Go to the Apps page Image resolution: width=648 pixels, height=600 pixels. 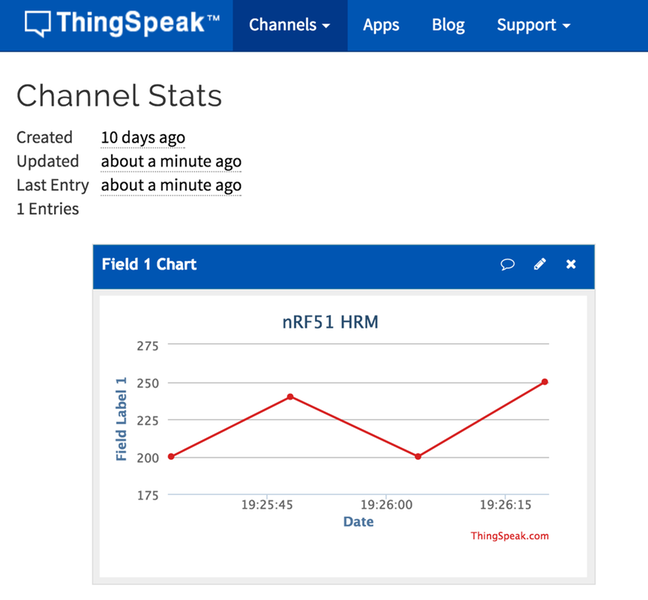pyautogui.click(x=381, y=25)
